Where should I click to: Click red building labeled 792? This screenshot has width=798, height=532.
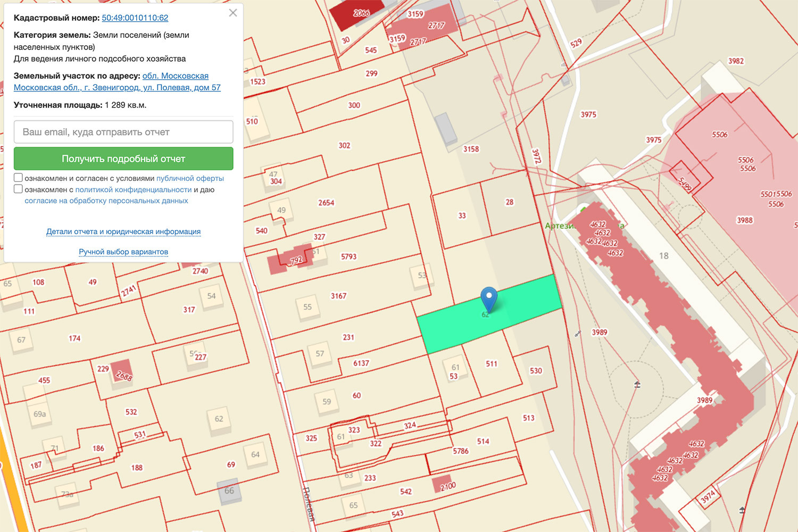click(x=290, y=260)
